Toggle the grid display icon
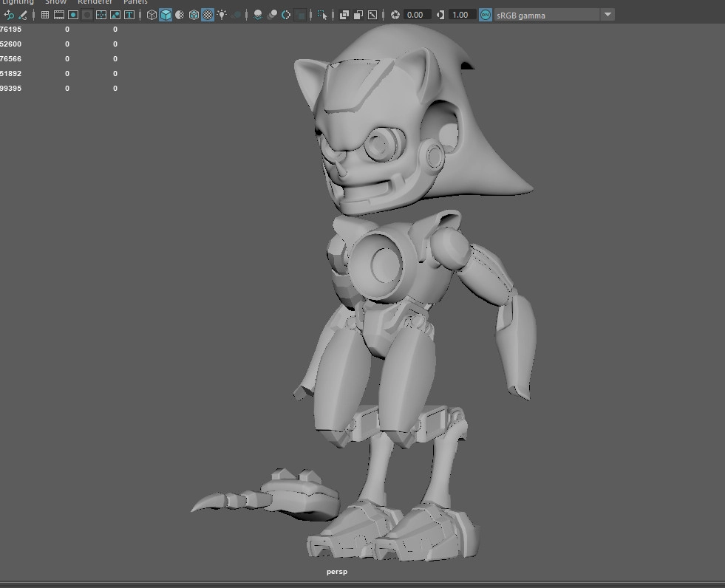 [45, 15]
